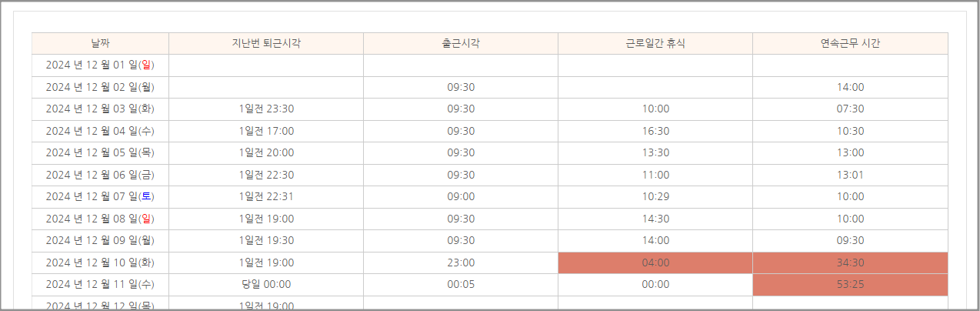Select the 연속근무 시간 column header
Image resolution: width=980 pixels, height=311 pixels.
click(x=850, y=44)
